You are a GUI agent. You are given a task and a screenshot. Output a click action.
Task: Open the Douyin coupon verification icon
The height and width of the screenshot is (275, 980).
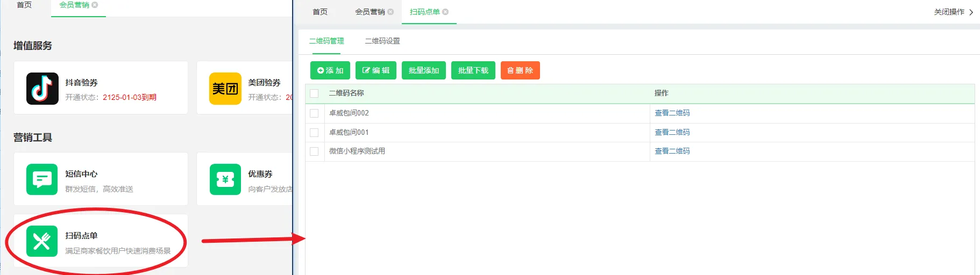[x=42, y=88]
